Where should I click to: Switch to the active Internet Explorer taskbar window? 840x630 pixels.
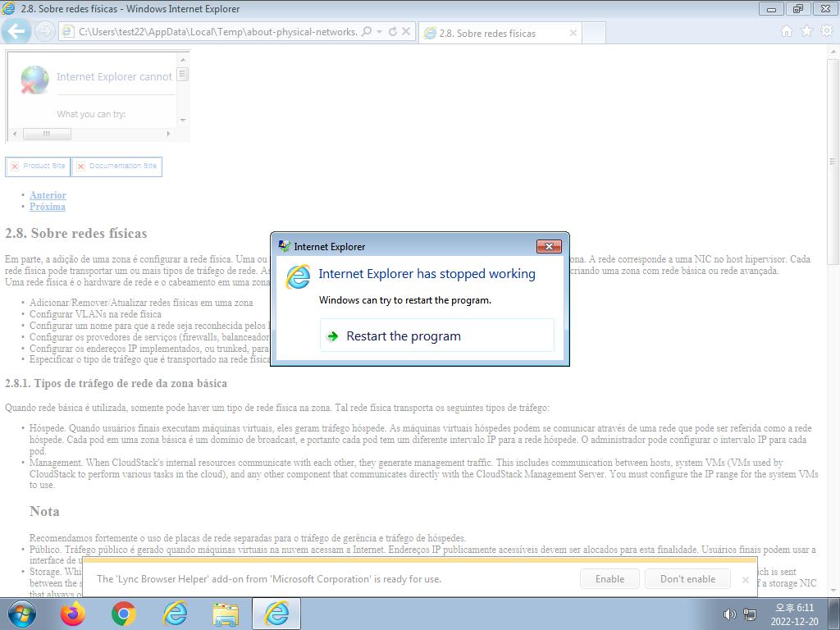(276, 614)
